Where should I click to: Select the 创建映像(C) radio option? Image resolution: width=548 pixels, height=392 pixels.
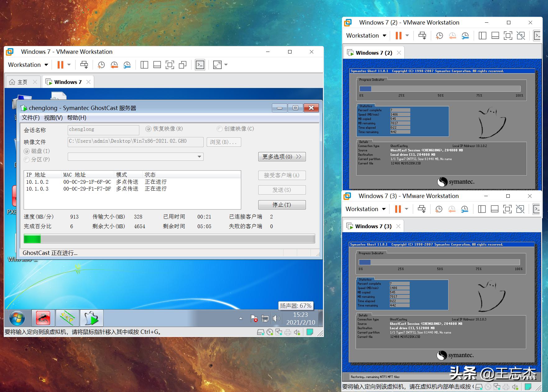point(219,129)
